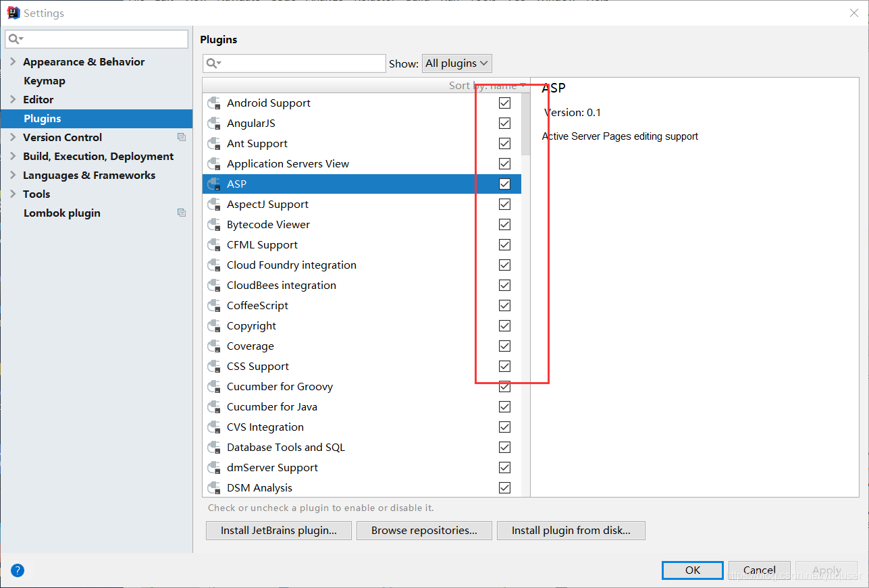
Task: Expand the Languages & Frameworks arrow
Action: click(13, 175)
